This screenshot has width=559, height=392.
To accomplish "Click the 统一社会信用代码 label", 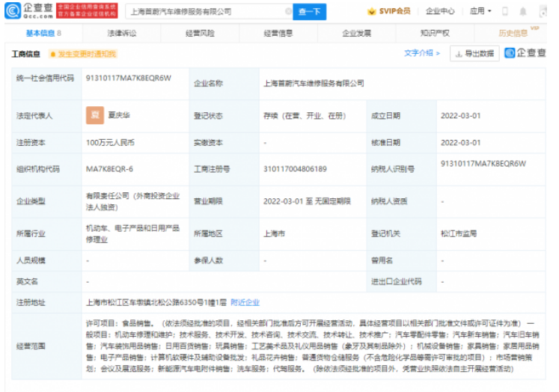I will [46, 78].
